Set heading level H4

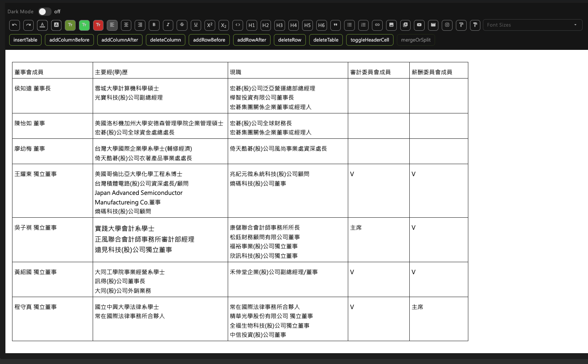[x=293, y=25]
